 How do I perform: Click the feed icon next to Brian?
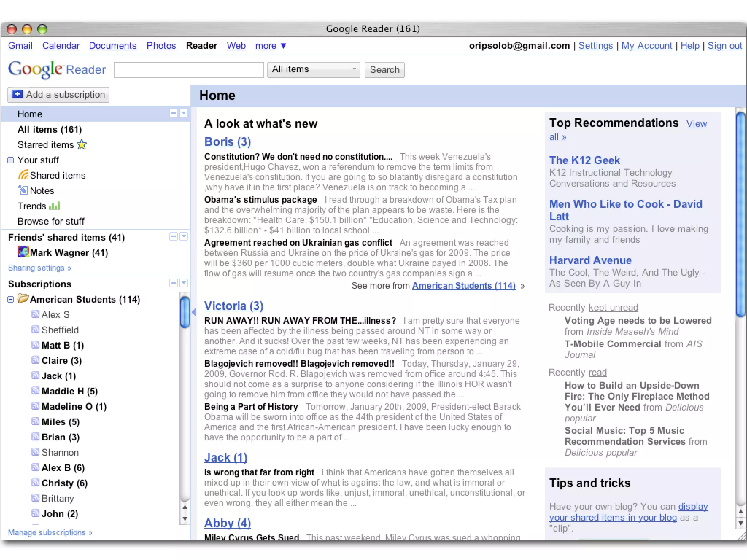point(35,437)
